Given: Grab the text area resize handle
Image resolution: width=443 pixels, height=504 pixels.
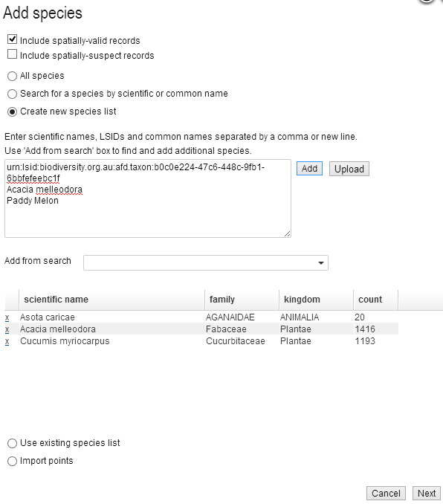Looking at the screenshot, I should [x=288, y=234].
